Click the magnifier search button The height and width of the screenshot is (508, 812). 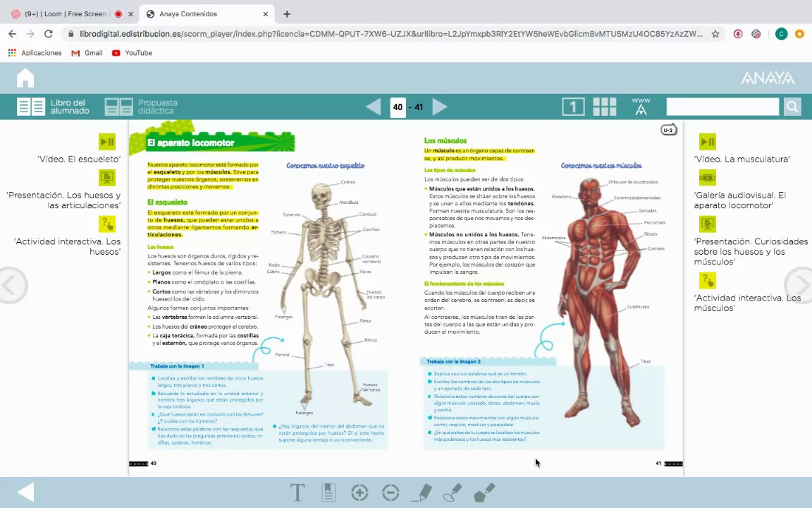[792, 107]
